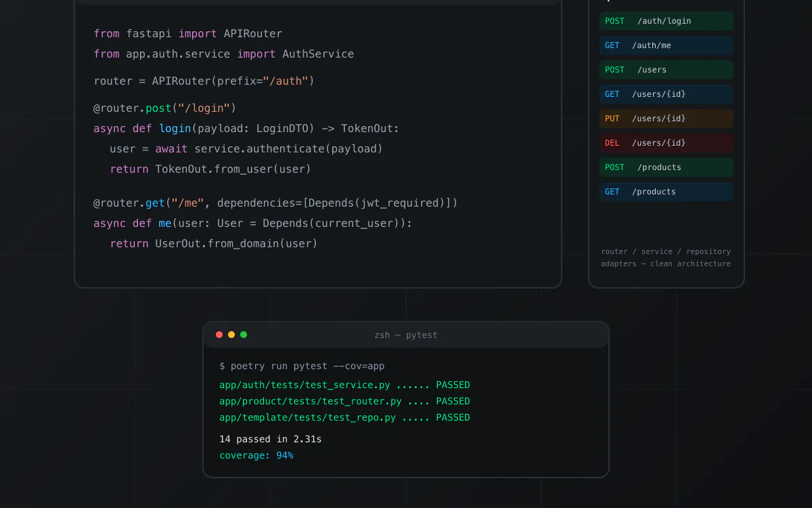Click the "return UserOut.from_domain(user)" line
The height and width of the screenshot is (508, 812).
pos(214,244)
